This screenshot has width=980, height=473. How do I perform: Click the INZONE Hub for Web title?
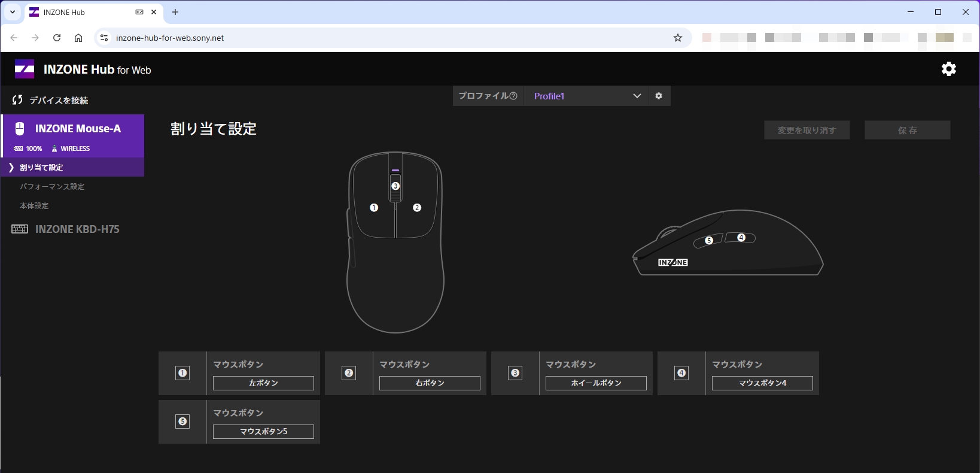pyautogui.click(x=98, y=69)
